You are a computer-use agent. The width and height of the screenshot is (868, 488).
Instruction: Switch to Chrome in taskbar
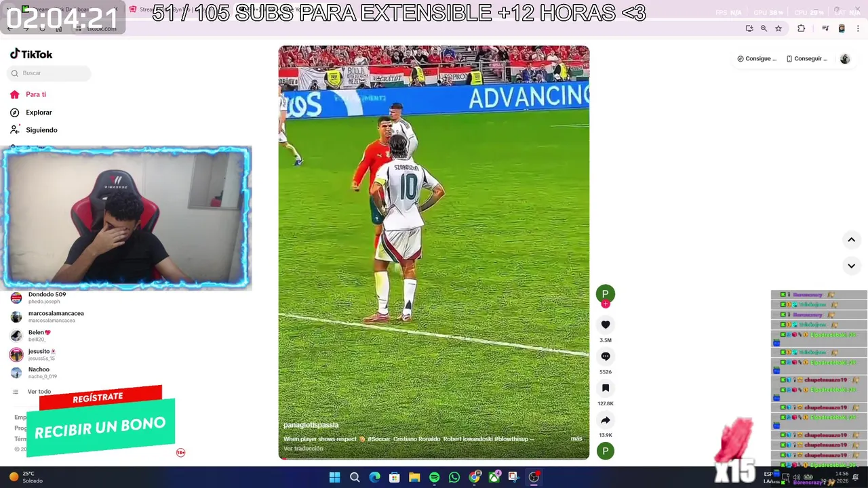click(474, 478)
